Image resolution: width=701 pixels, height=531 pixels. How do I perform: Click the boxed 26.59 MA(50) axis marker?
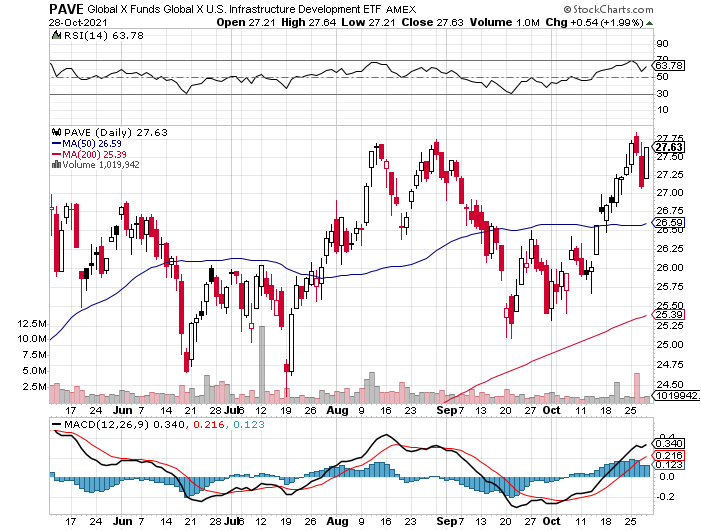tap(668, 223)
